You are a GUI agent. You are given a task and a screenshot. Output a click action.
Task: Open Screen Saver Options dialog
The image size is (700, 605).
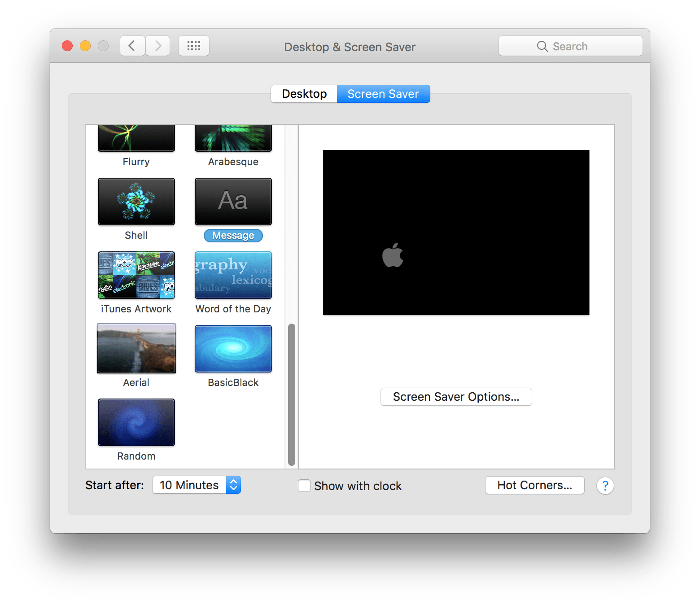coord(456,396)
